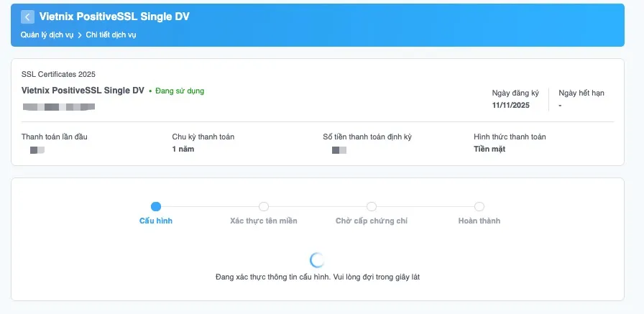Select the active Cấu hình step circle
Screen dimensions: 644x314
point(156,207)
